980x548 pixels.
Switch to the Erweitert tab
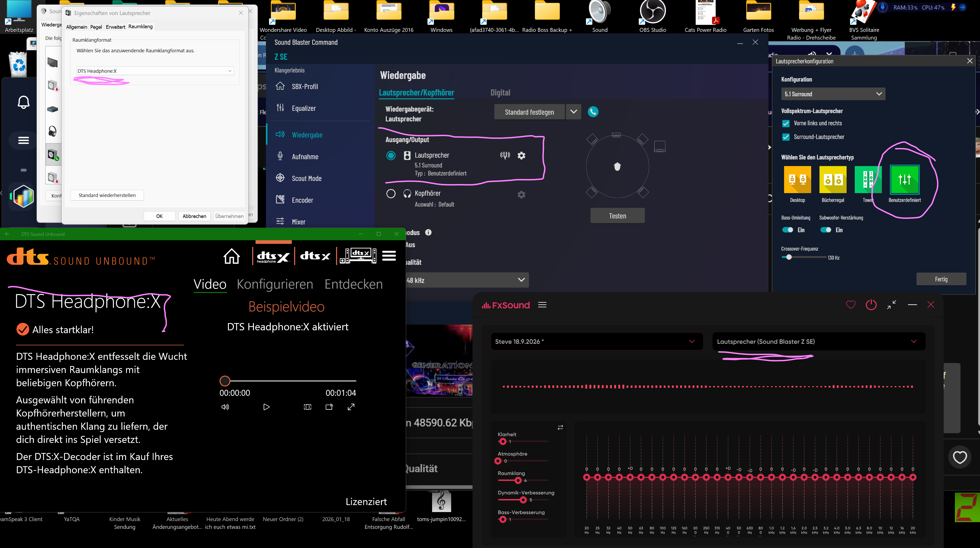[115, 27]
